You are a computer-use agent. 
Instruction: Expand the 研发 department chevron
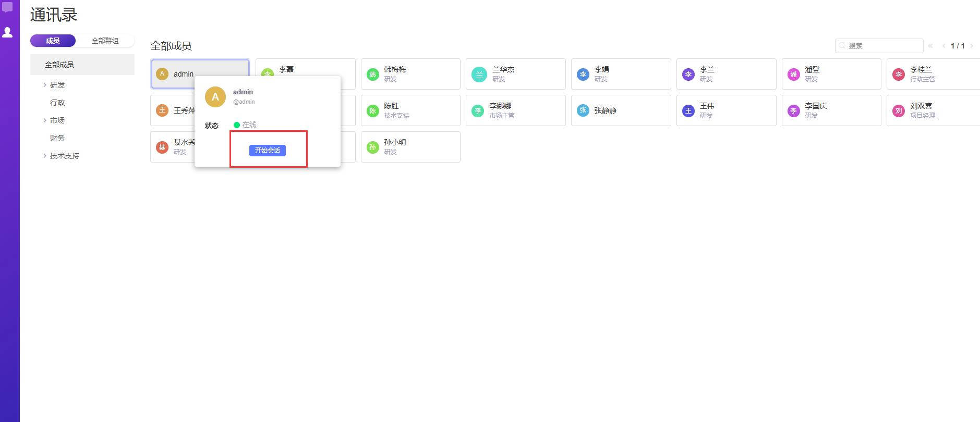click(45, 85)
